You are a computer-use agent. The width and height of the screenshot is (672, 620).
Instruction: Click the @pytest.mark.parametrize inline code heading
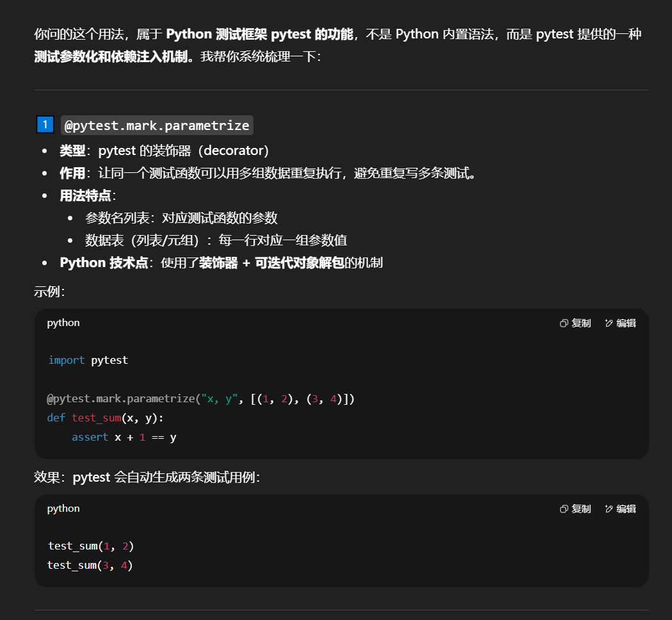coord(157,125)
